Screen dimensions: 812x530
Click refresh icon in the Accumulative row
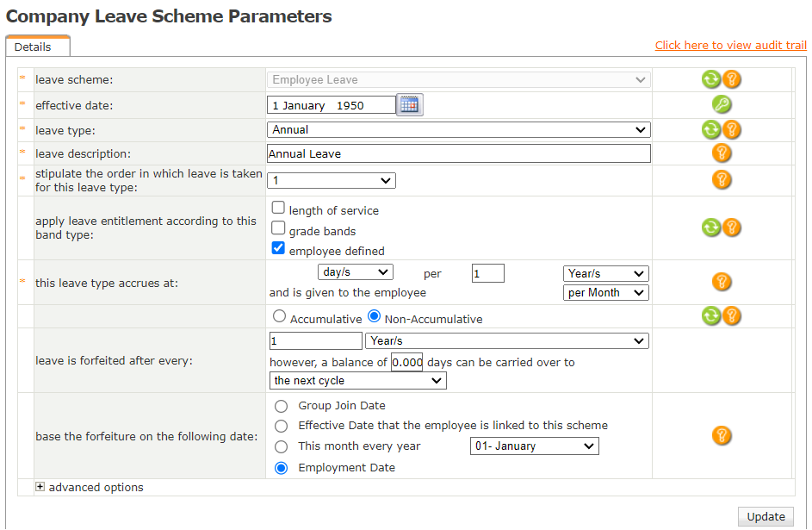point(710,316)
